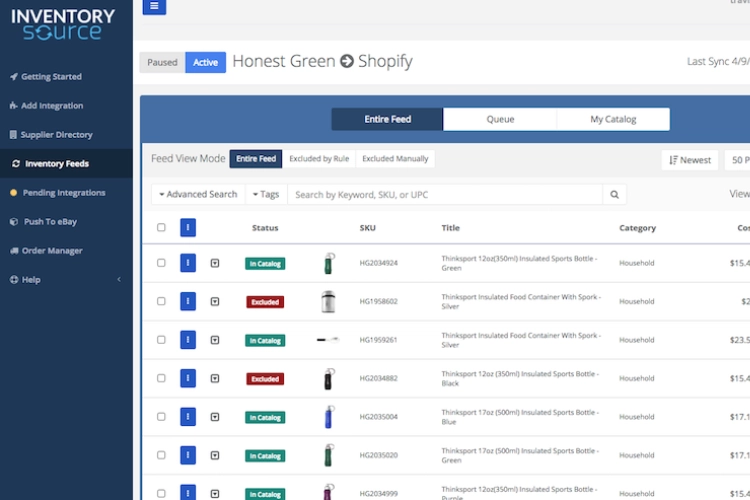Open the Tags dropdown
Screen dimensions: 750x500
point(266,194)
